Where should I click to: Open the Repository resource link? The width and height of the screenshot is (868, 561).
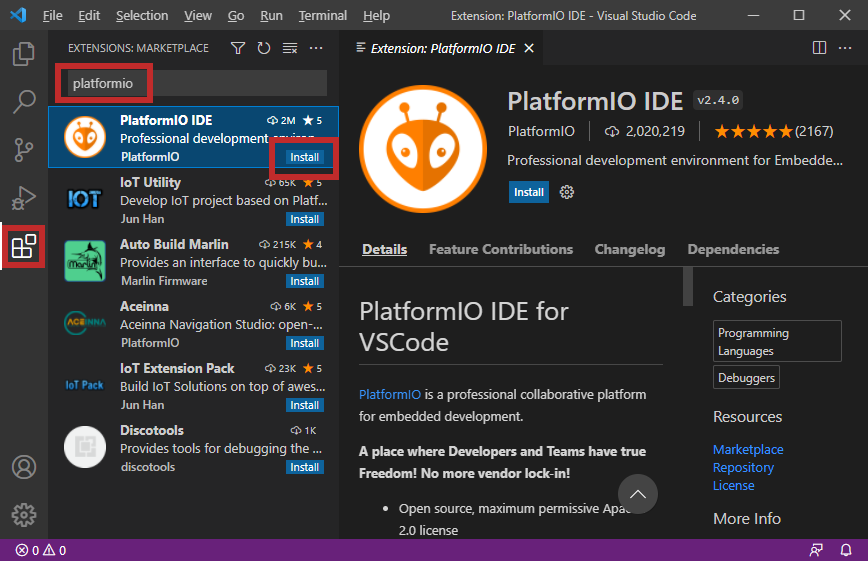[743, 467]
